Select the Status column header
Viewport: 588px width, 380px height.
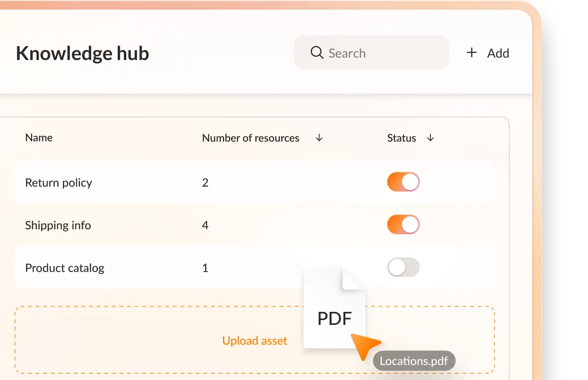point(401,138)
